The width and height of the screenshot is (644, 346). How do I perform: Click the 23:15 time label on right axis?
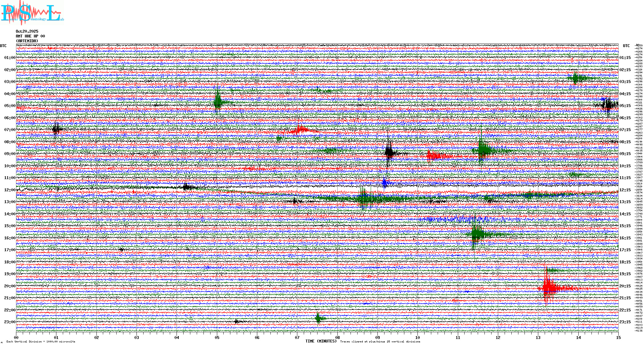click(625, 322)
